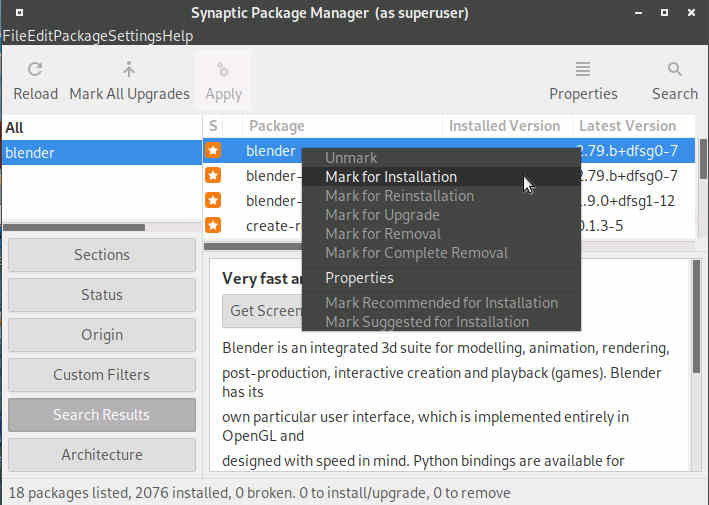
Task: Choose Unmark in the context menu
Action: tap(441, 158)
